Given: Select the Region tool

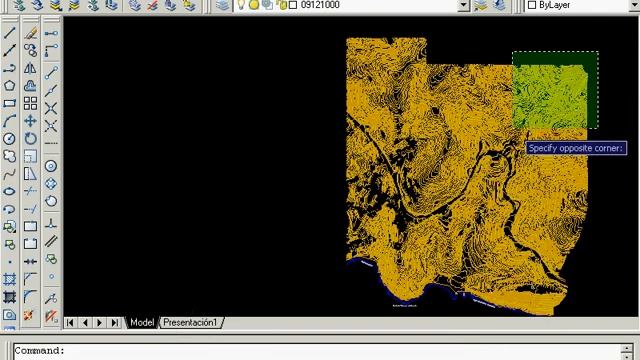Looking at the screenshot, I should (9, 315).
